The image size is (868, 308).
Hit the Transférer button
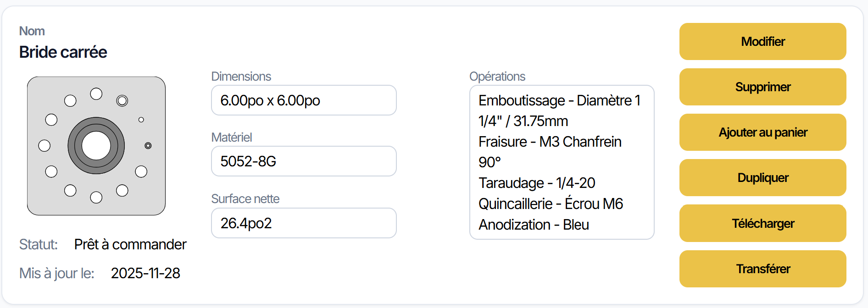pos(762,269)
